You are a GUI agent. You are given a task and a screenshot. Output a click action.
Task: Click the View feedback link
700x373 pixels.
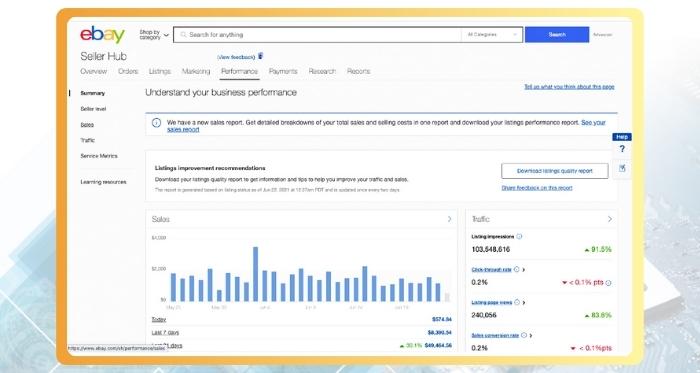[236, 57]
